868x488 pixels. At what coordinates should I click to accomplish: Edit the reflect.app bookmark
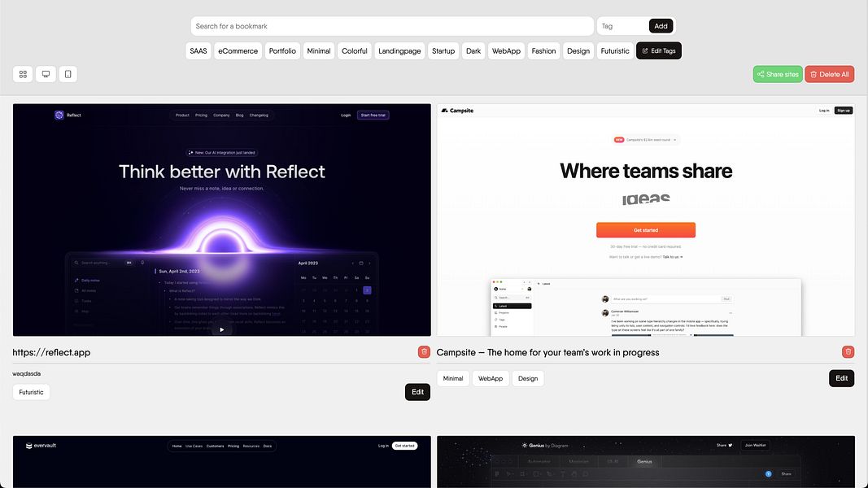(417, 392)
